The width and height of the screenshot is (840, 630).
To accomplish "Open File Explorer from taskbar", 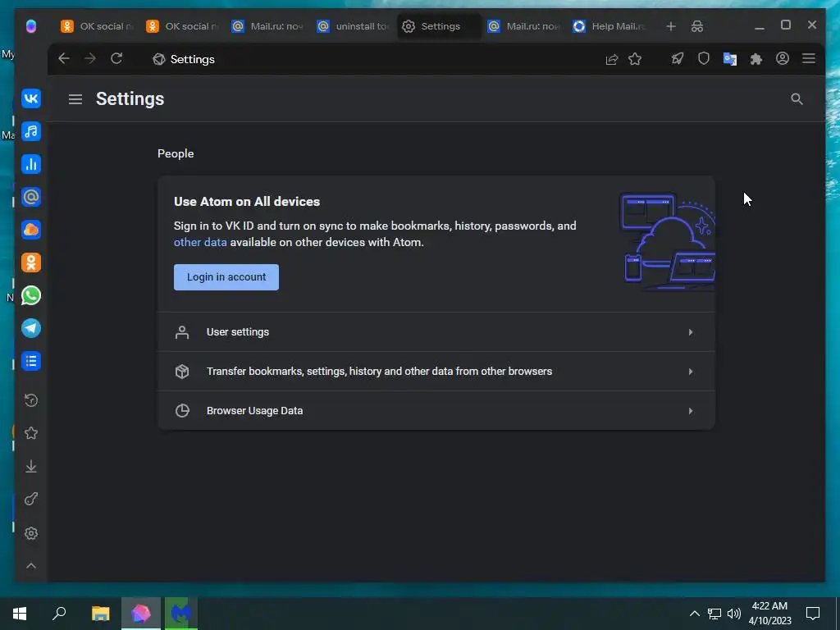I will click(100, 614).
